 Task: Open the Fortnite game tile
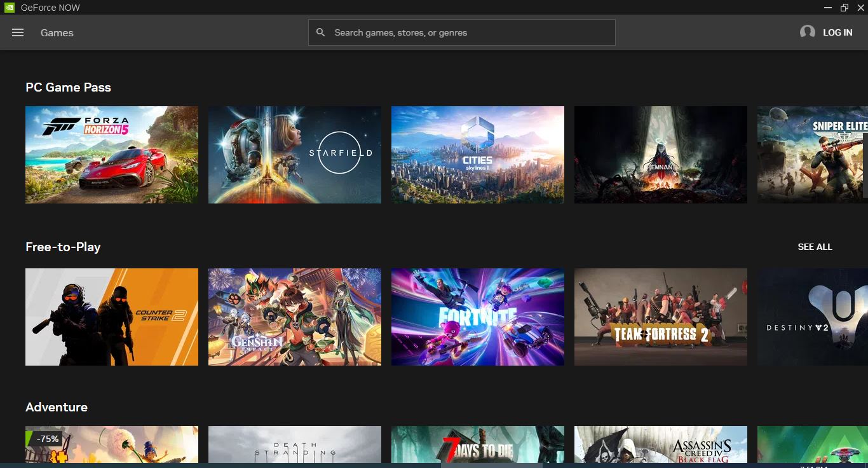[478, 317]
